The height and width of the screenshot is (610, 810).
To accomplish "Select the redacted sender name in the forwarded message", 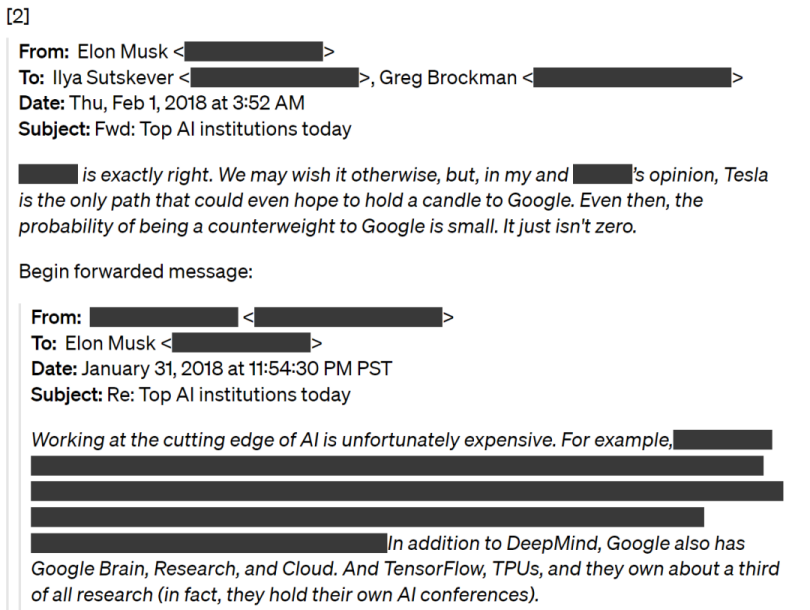I will 163,318.
